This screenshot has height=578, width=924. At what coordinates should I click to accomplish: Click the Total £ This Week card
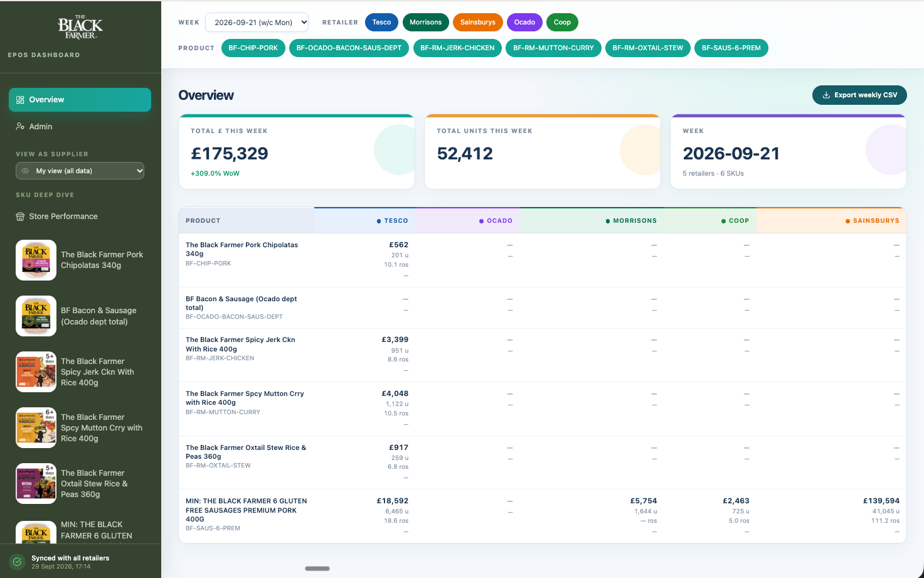pos(297,151)
